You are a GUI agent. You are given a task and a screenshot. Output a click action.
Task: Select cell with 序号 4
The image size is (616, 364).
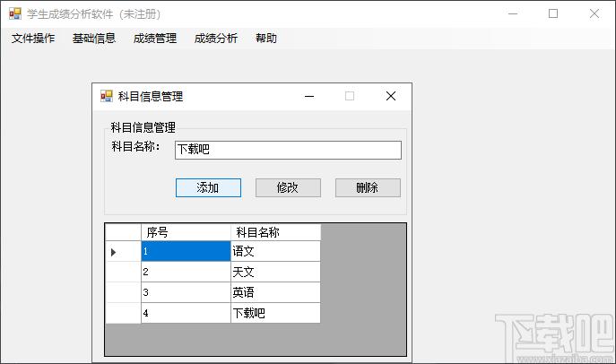pyautogui.click(x=186, y=313)
